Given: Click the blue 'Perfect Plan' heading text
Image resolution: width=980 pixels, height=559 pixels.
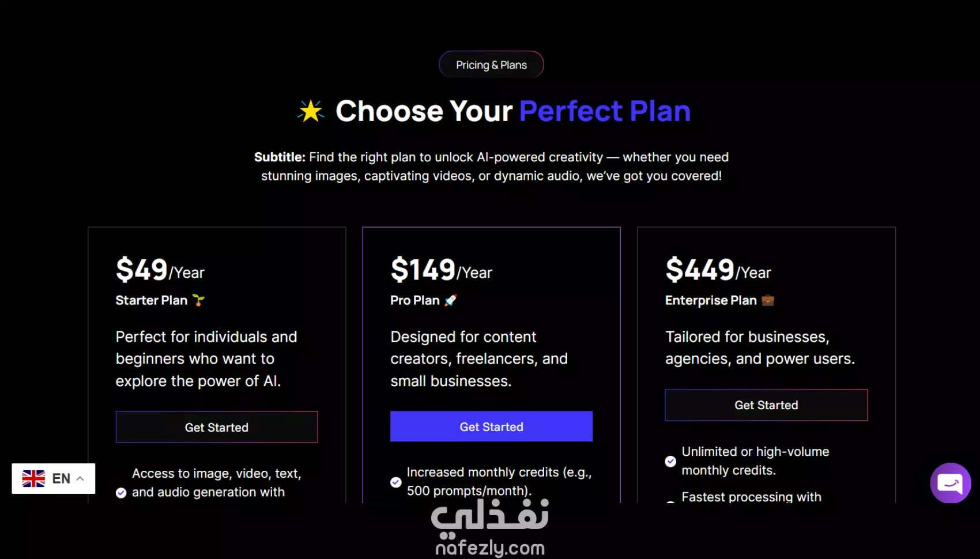Looking at the screenshot, I should coord(605,111).
